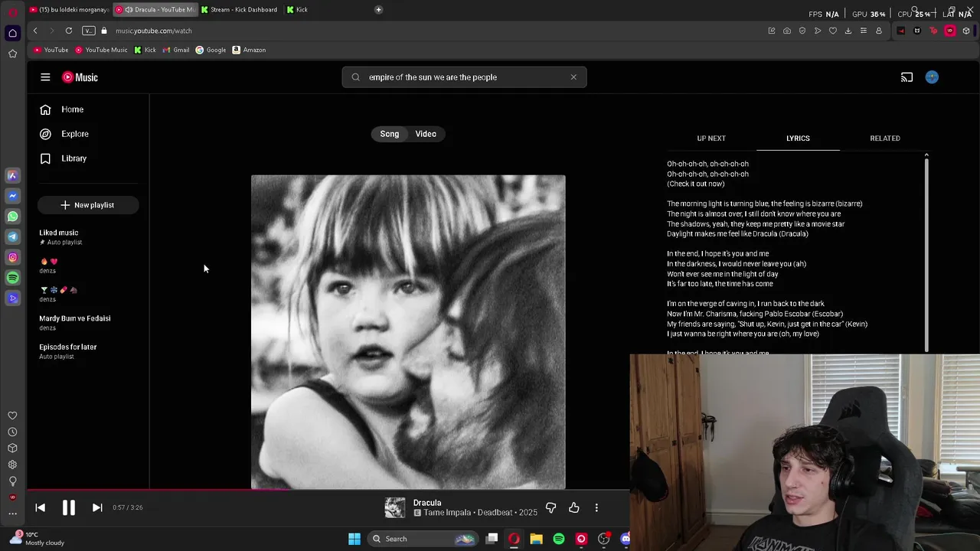The image size is (980, 551).
Task: Select the LYRICS tab
Action: [x=798, y=139]
